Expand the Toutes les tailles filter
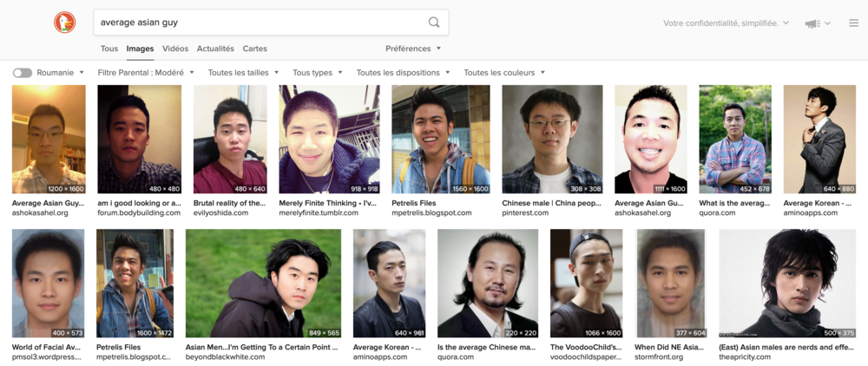This screenshot has width=868, height=366. coord(243,73)
